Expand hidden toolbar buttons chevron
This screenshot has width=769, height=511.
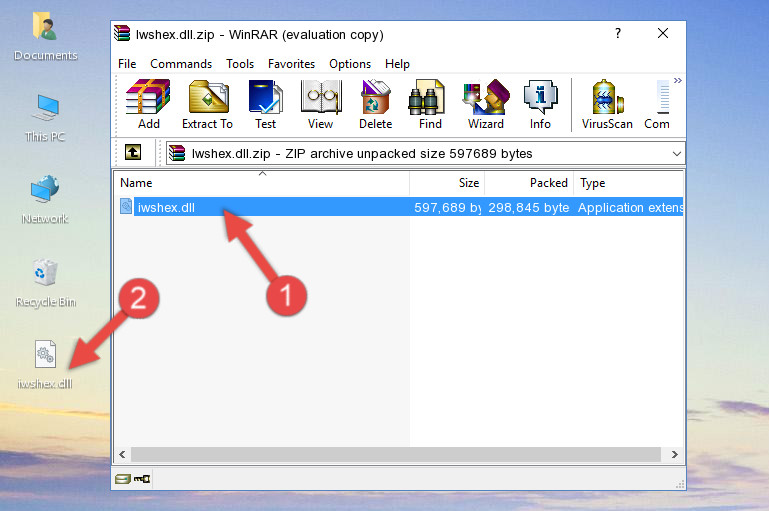pyautogui.click(x=678, y=80)
